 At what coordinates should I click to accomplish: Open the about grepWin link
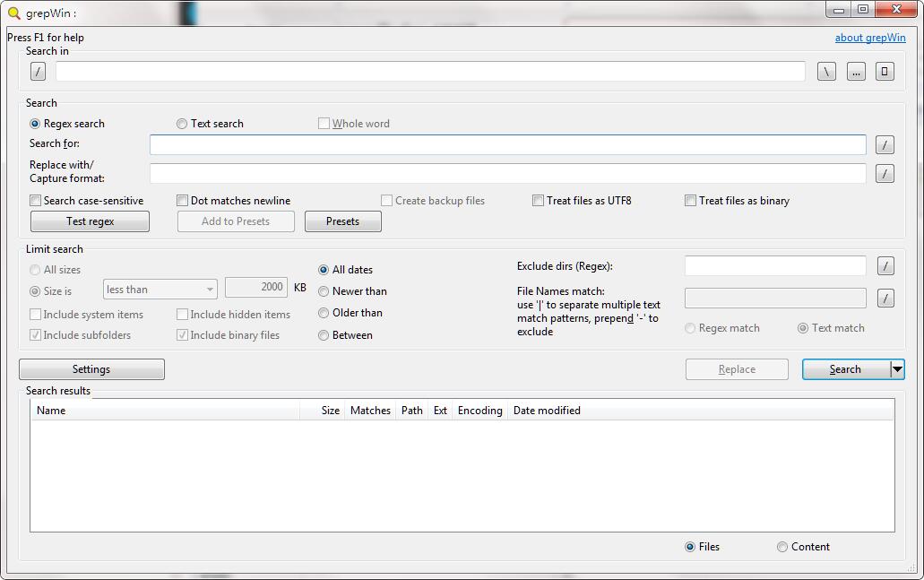(x=870, y=38)
